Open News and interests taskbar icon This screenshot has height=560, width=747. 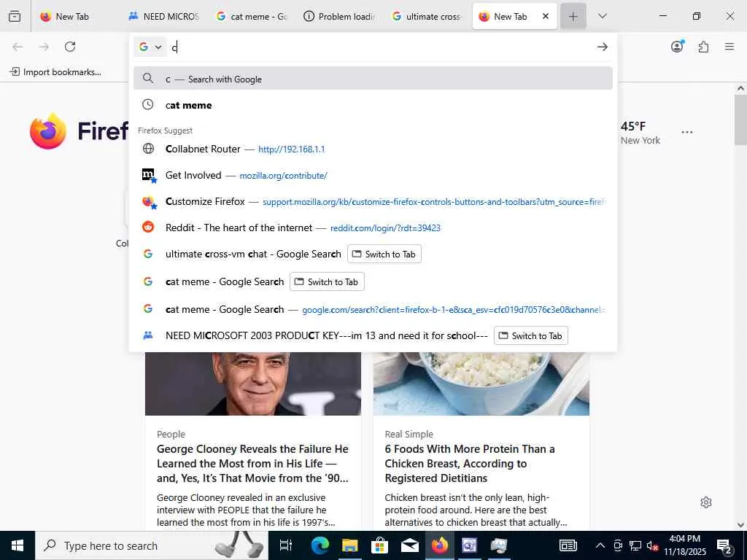(x=568, y=545)
